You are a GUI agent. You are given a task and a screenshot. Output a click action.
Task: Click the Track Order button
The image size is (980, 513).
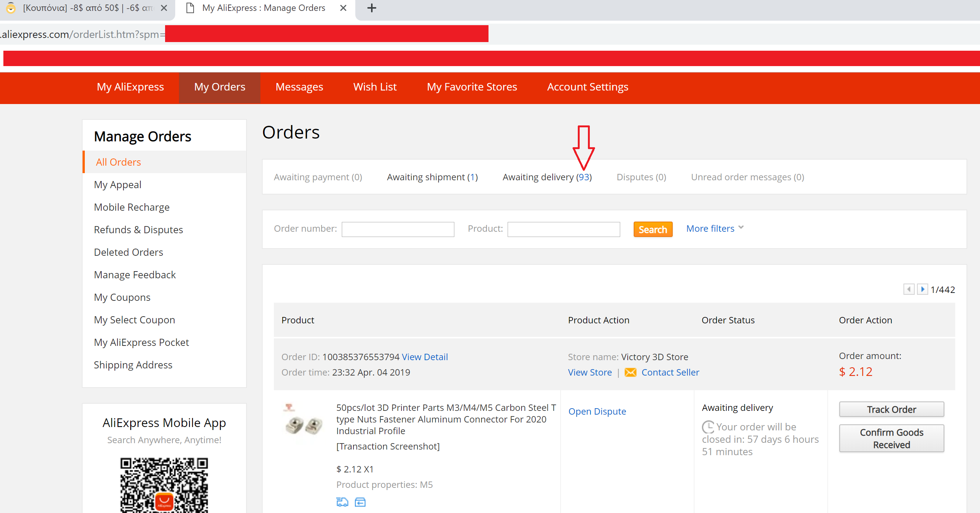click(891, 409)
